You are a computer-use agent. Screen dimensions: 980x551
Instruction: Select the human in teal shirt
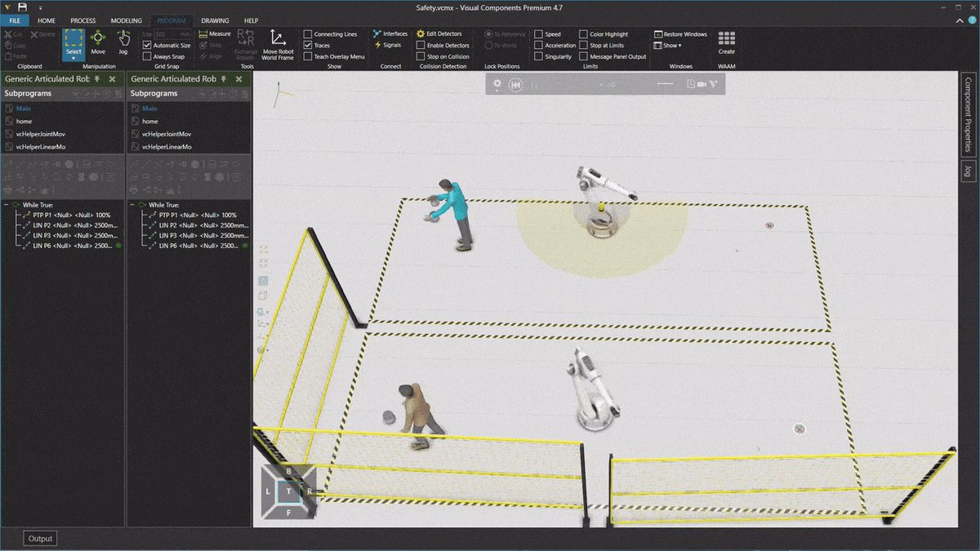[x=454, y=214]
